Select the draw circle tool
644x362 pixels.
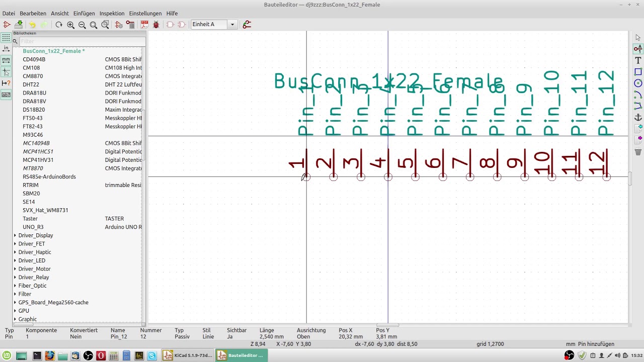[638, 83]
